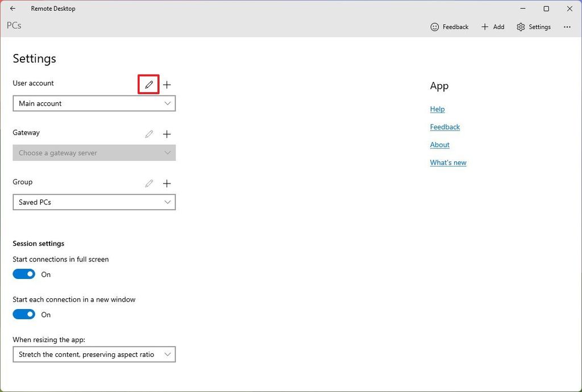Add a new gateway with the plus icon

(x=167, y=134)
